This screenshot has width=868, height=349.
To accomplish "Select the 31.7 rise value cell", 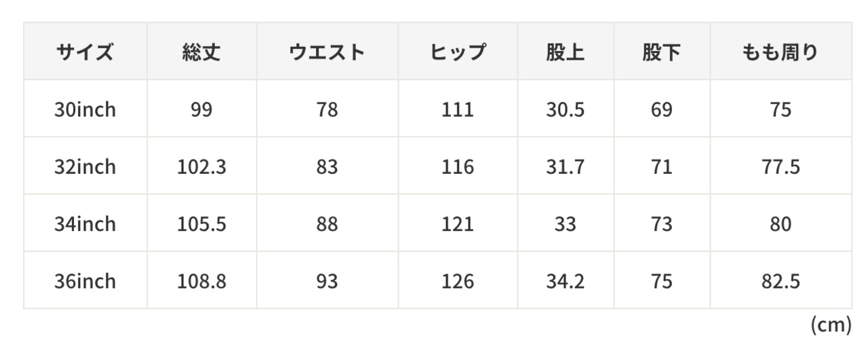I will pos(566,166).
